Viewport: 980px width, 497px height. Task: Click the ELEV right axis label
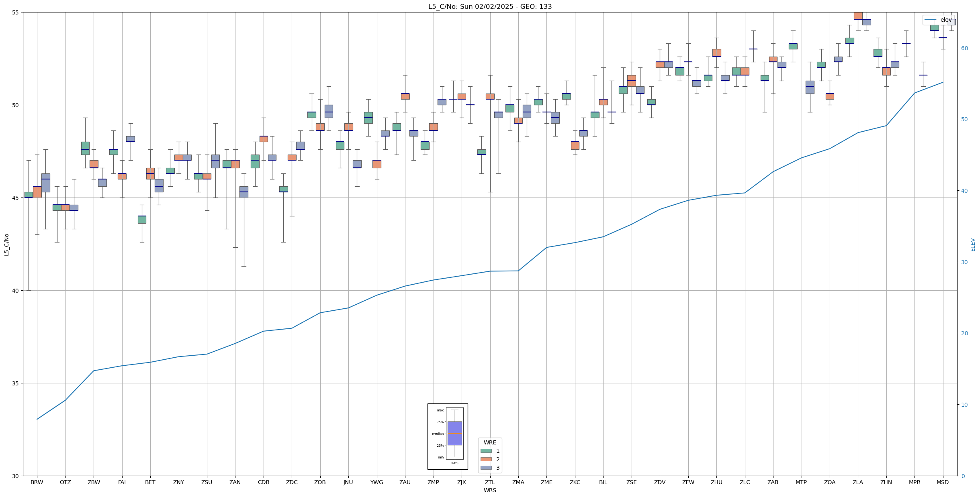point(973,244)
